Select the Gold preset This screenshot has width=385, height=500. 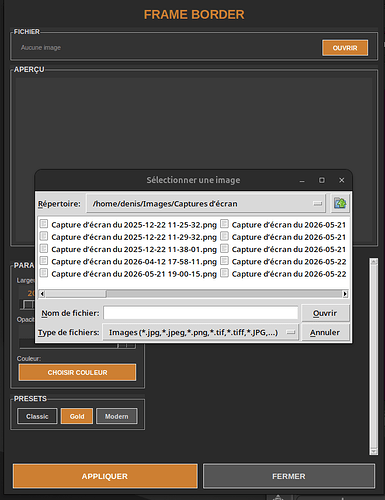pyautogui.click(x=77, y=416)
